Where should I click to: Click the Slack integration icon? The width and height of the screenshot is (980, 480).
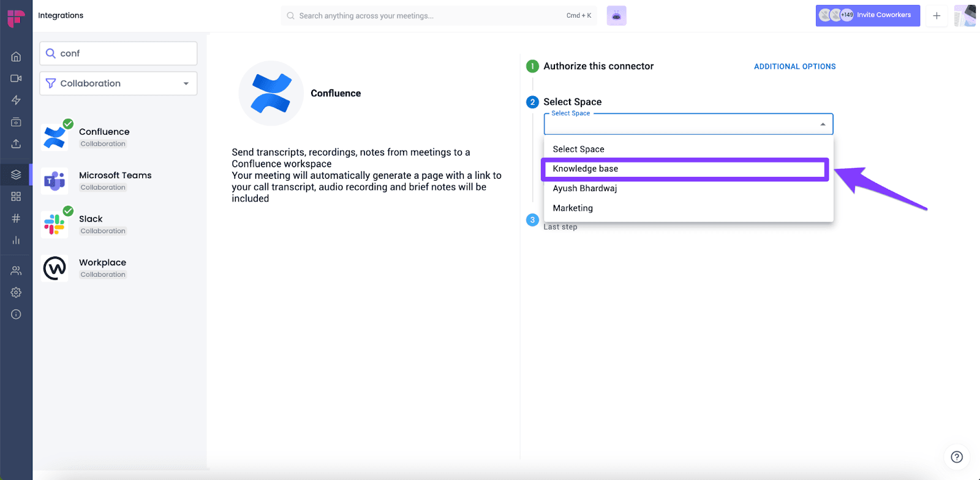tap(55, 224)
